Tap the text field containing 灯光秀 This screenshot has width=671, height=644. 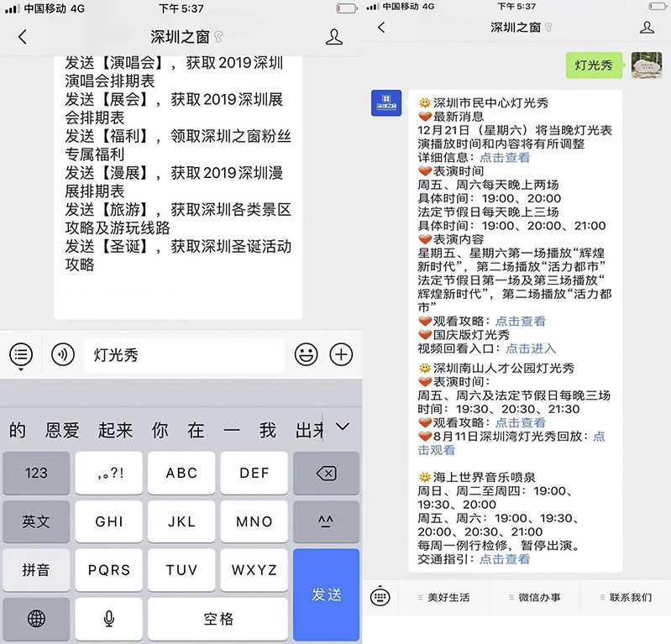coord(183,354)
